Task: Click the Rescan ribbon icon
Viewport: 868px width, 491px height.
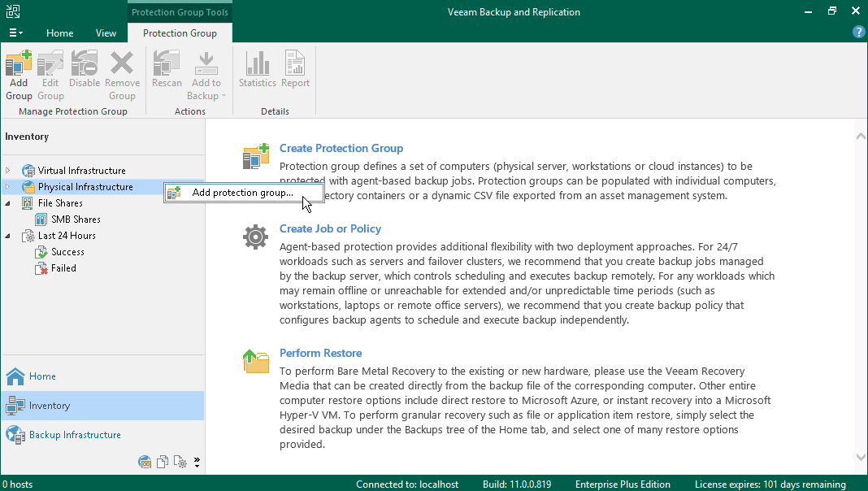Action: pyautogui.click(x=167, y=70)
